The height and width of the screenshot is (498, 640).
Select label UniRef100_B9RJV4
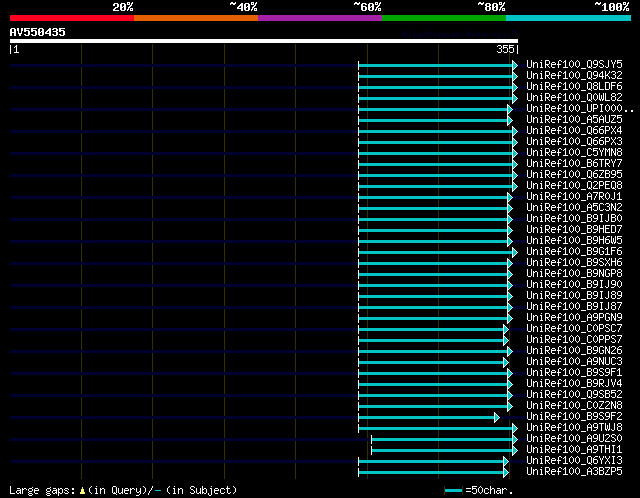pos(574,384)
